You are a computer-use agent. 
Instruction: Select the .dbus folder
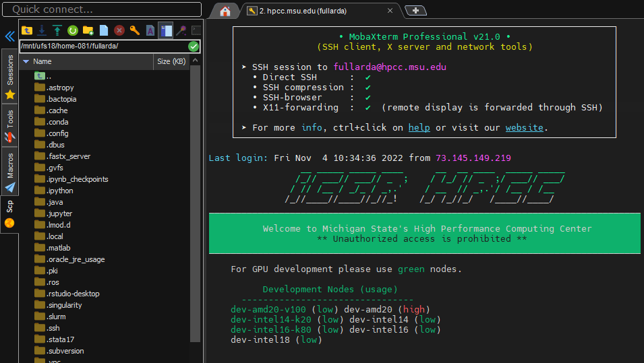click(50, 145)
